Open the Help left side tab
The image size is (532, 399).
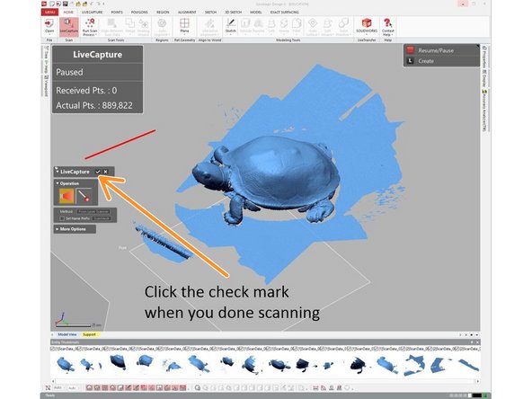[x=46, y=66]
